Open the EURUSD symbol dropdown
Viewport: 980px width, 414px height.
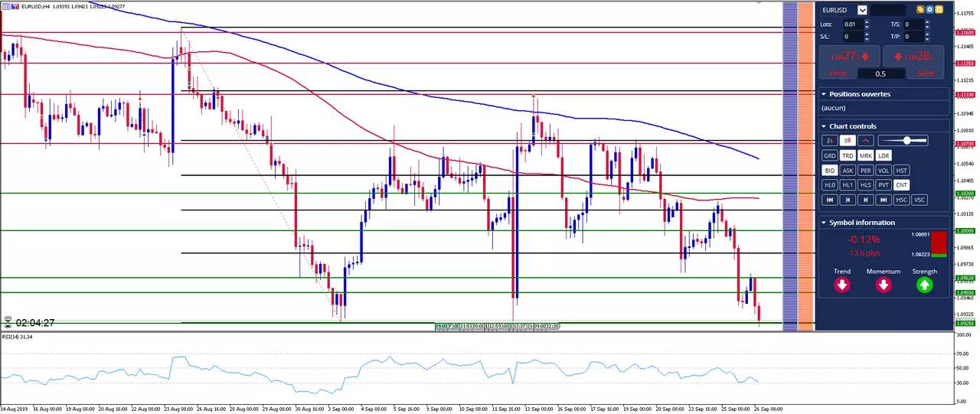[863, 10]
